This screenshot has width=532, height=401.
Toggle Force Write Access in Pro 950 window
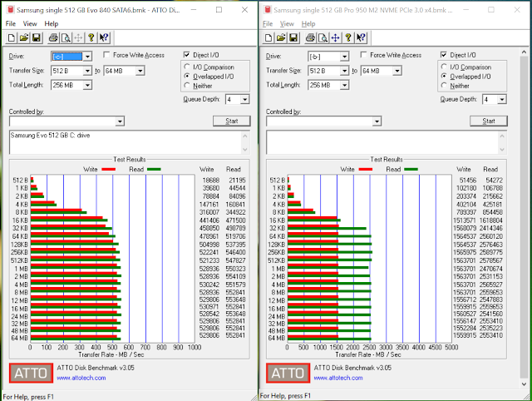(364, 55)
